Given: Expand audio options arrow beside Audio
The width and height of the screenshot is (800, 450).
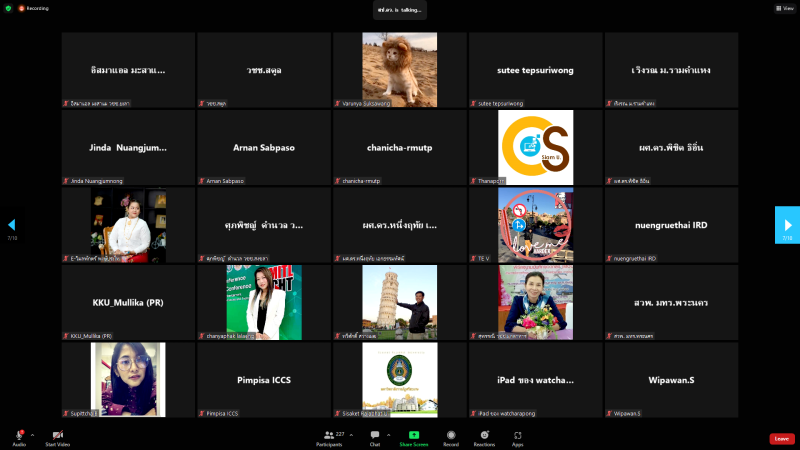Looking at the screenshot, I should pos(32,434).
